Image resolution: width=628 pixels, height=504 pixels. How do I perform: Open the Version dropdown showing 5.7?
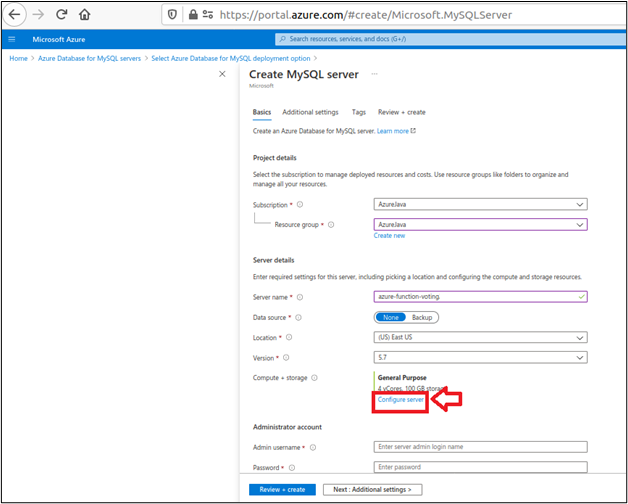481,357
